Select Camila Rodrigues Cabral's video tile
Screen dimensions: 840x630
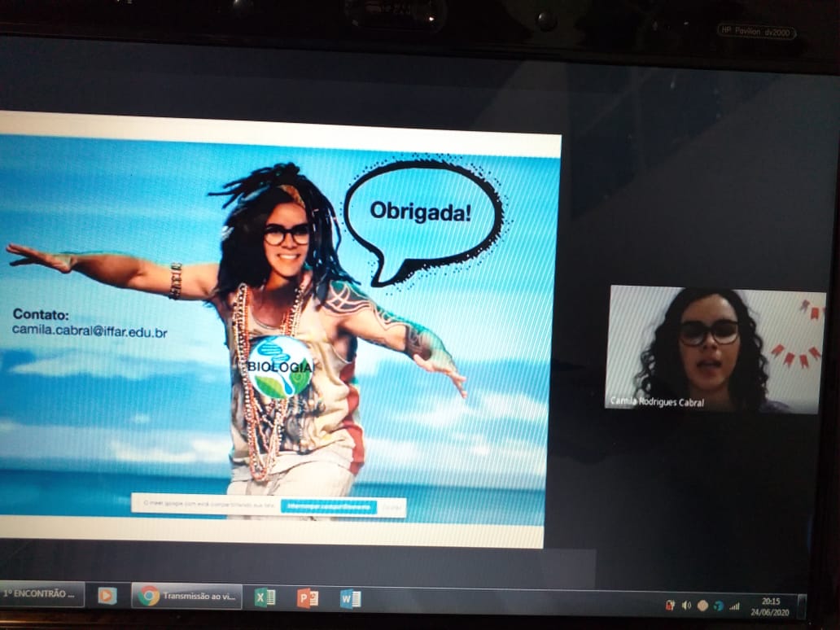[x=715, y=348]
